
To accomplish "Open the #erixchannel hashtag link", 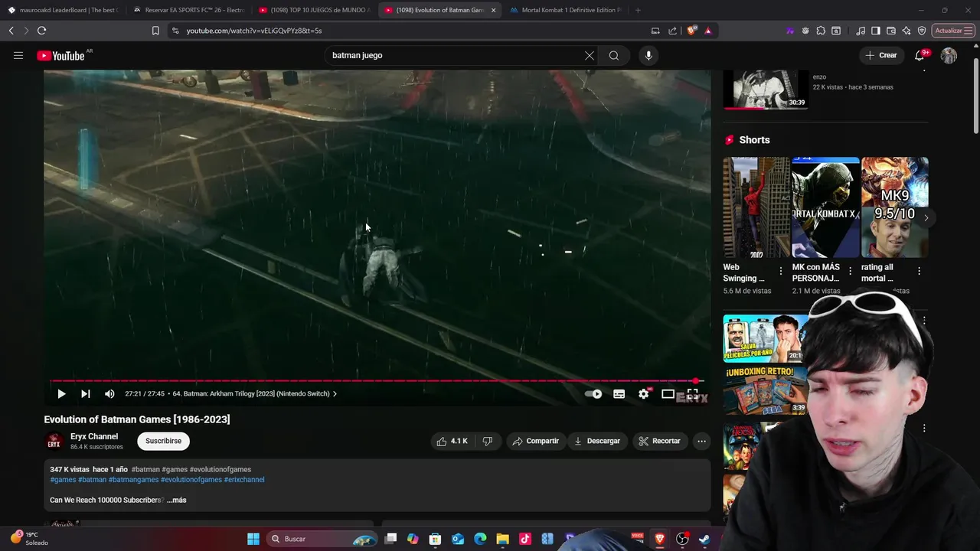I will pos(244,480).
